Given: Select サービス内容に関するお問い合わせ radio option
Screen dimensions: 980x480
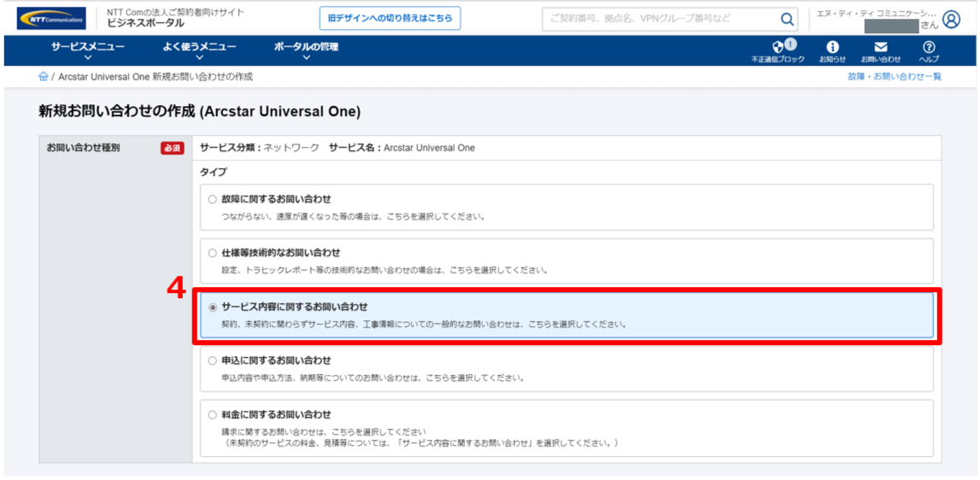Looking at the screenshot, I should (x=213, y=307).
